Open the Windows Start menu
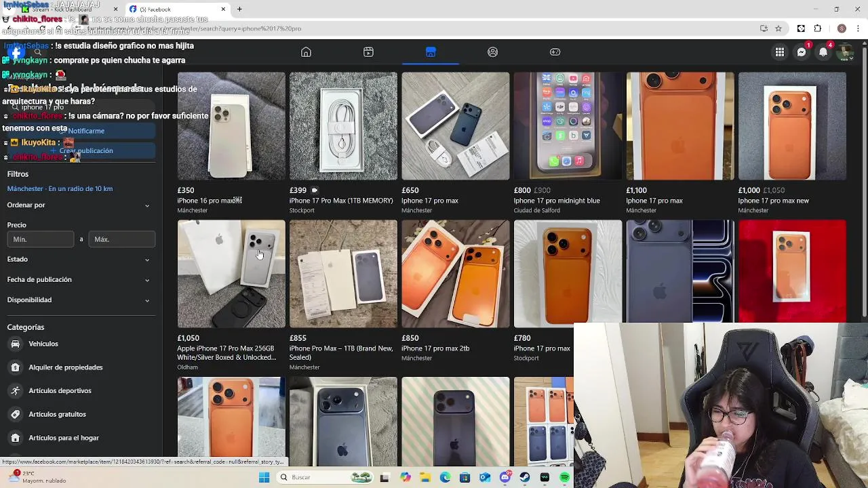 pos(264,477)
